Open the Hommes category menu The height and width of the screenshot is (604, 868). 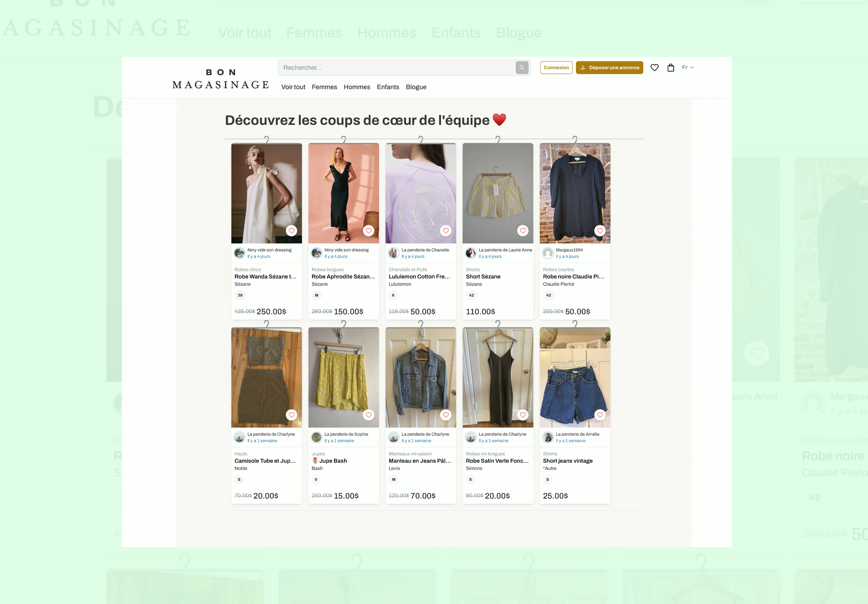click(x=356, y=87)
